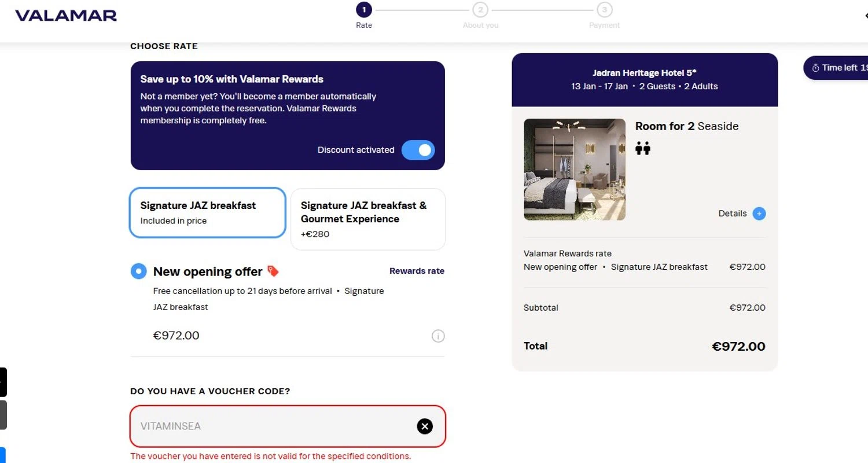Click the CHOOSE RATE heading
Viewport: 868px width, 463px height.
tap(164, 46)
